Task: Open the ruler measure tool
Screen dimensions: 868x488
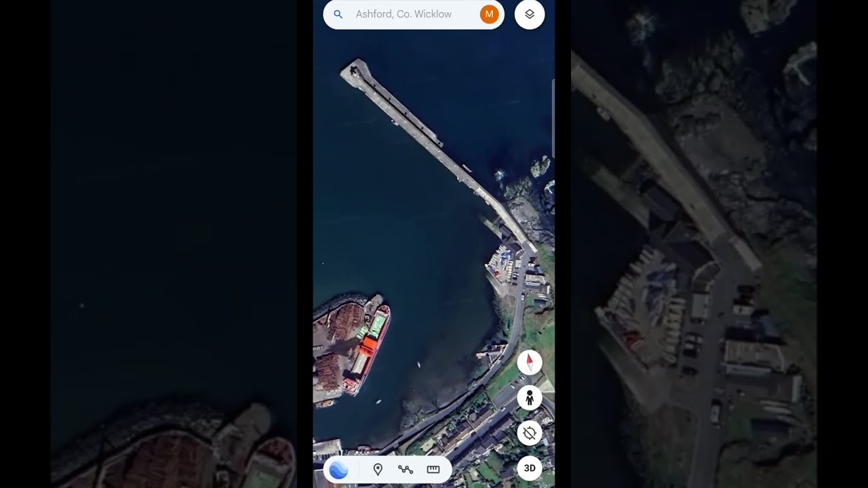Action: point(433,469)
